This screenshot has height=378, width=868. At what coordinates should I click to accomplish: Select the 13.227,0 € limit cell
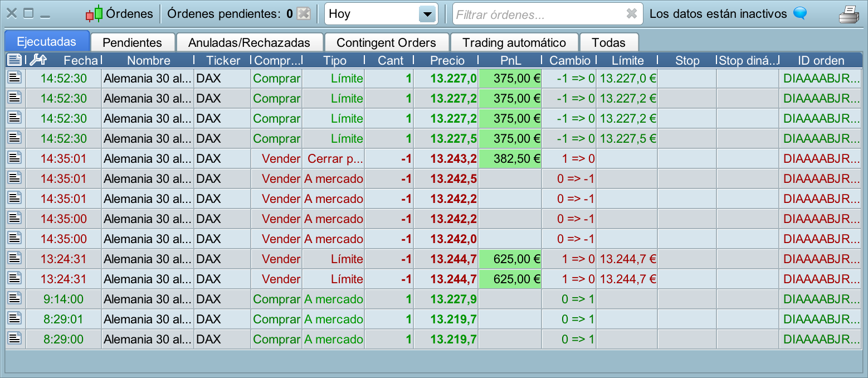627,78
